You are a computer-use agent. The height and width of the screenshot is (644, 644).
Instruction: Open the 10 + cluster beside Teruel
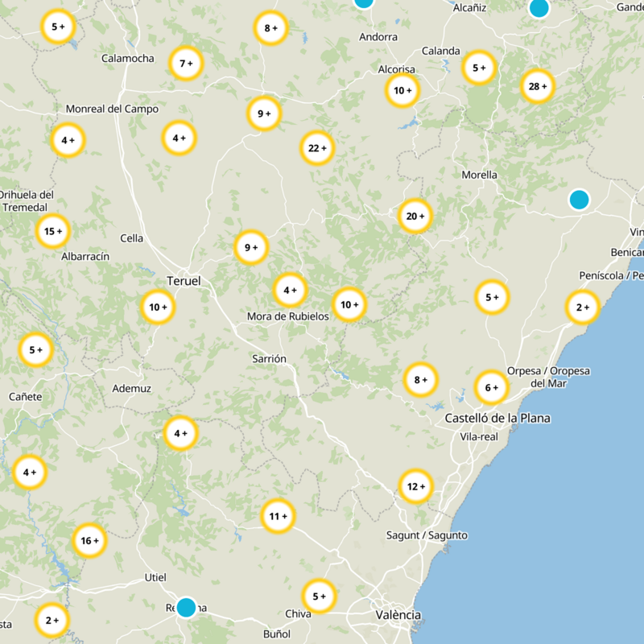coord(158,307)
